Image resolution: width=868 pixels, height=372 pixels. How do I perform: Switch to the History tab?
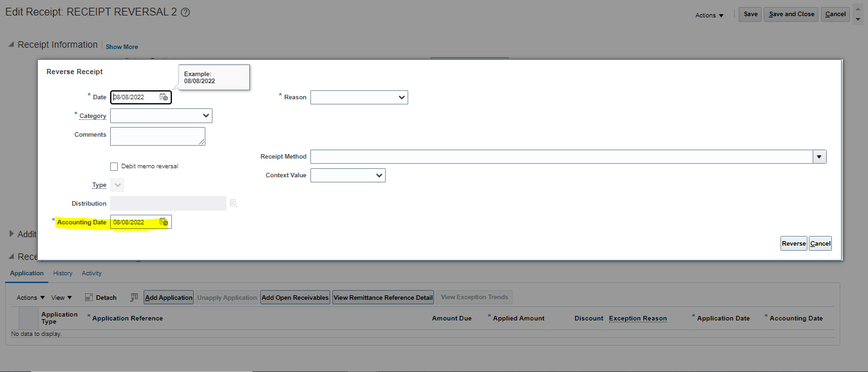point(62,273)
